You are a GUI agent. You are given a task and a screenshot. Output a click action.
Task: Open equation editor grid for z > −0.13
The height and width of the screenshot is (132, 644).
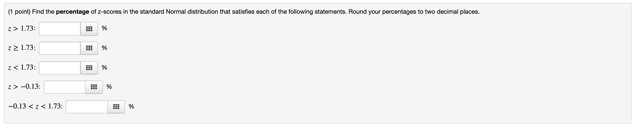click(94, 87)
